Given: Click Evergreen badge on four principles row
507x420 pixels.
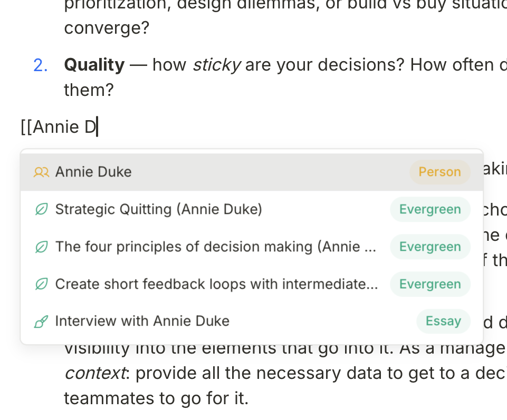Looking at the screenshot, I should coord(430,247).
